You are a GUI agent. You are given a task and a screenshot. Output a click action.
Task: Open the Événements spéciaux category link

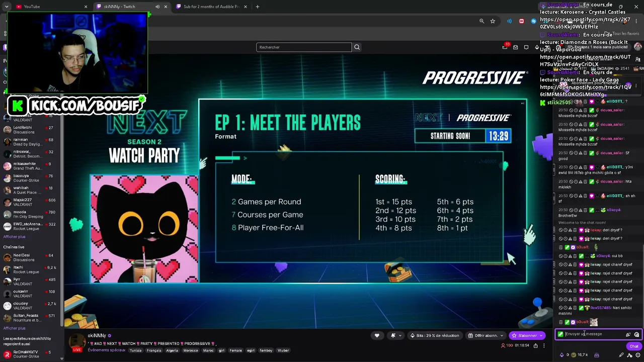106,350
